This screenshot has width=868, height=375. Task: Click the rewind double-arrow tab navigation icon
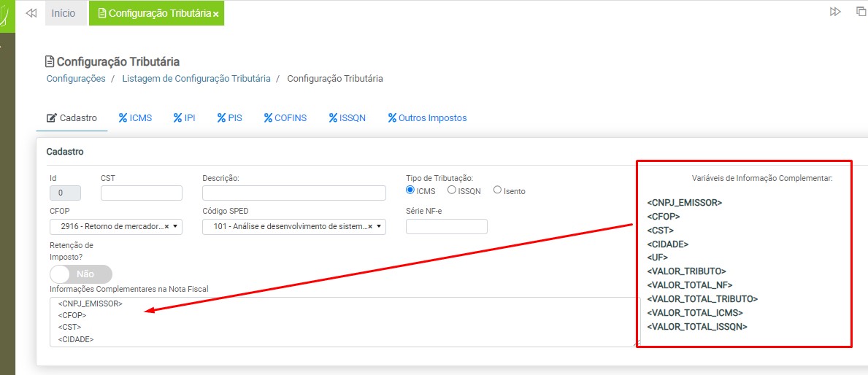(x=31, y=13)
